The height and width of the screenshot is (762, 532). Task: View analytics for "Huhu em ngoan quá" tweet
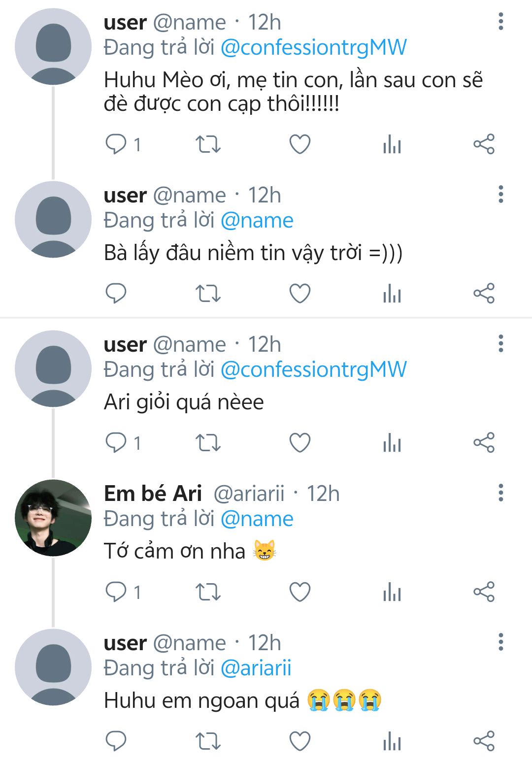tap(392, 741)
